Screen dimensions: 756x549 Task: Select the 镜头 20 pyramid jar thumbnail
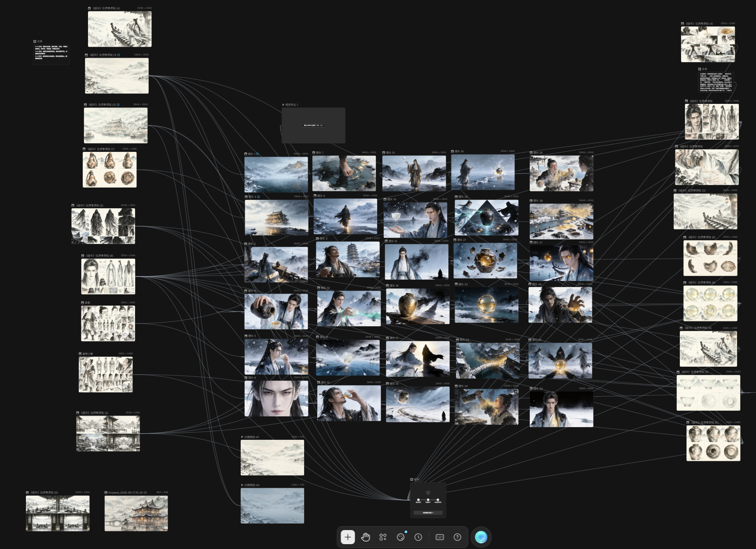(486, 217)
